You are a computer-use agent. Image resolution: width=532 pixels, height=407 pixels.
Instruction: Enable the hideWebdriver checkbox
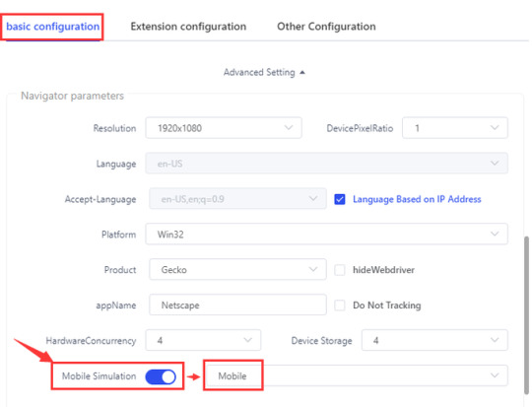pyautogui.click(x=340, y=270)
